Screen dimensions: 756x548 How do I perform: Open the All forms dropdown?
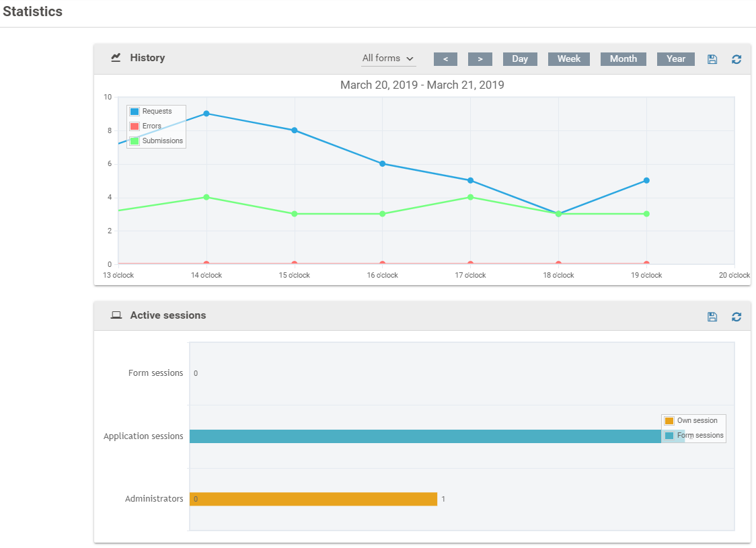coord(388,58)
